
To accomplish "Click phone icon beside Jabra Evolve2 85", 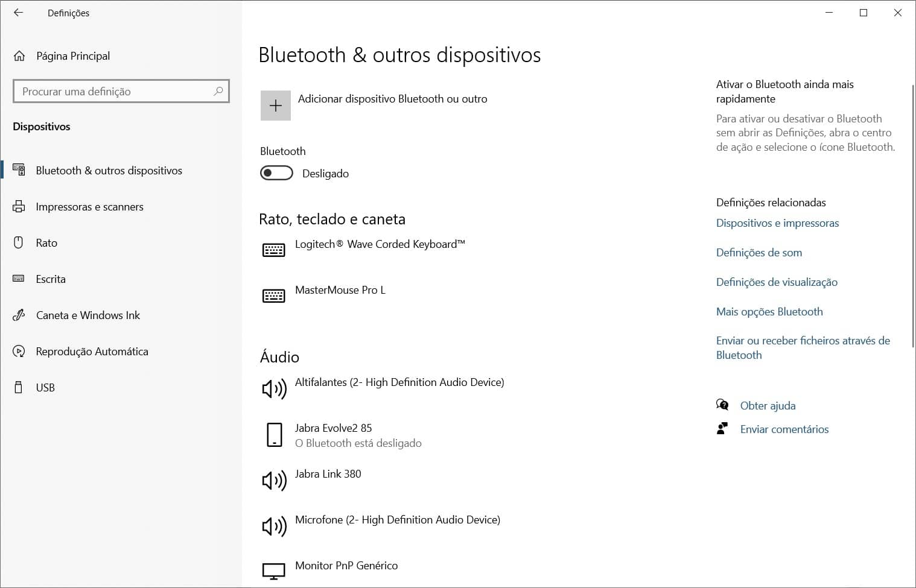I will [x=275, y=435].
